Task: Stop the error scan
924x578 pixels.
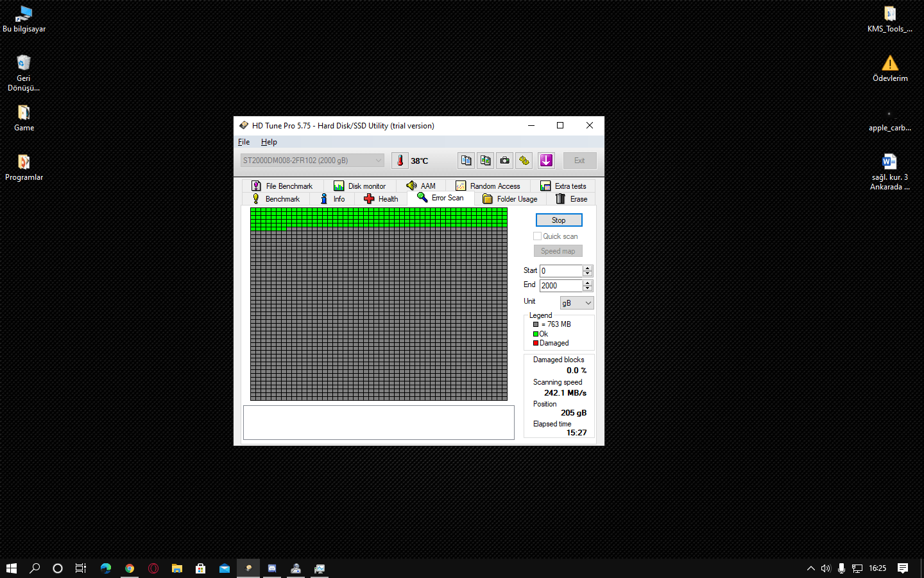Action: 559,220
